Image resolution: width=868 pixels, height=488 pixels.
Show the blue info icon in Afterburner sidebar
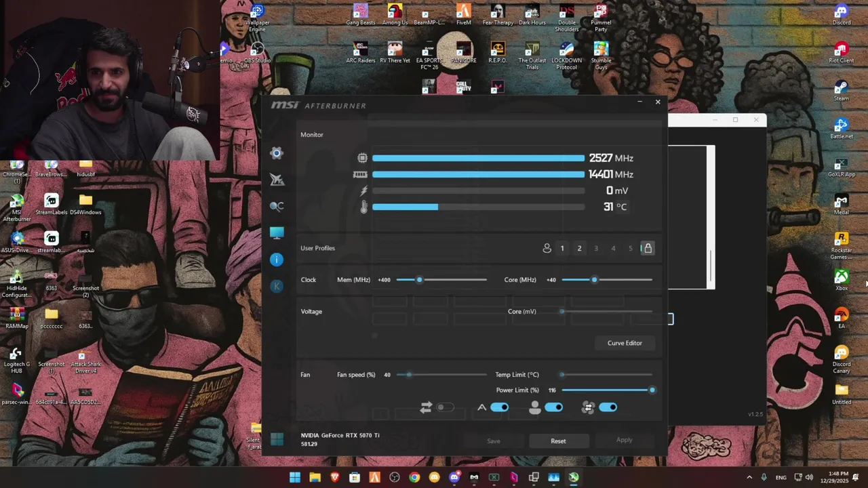pos(276,260)
